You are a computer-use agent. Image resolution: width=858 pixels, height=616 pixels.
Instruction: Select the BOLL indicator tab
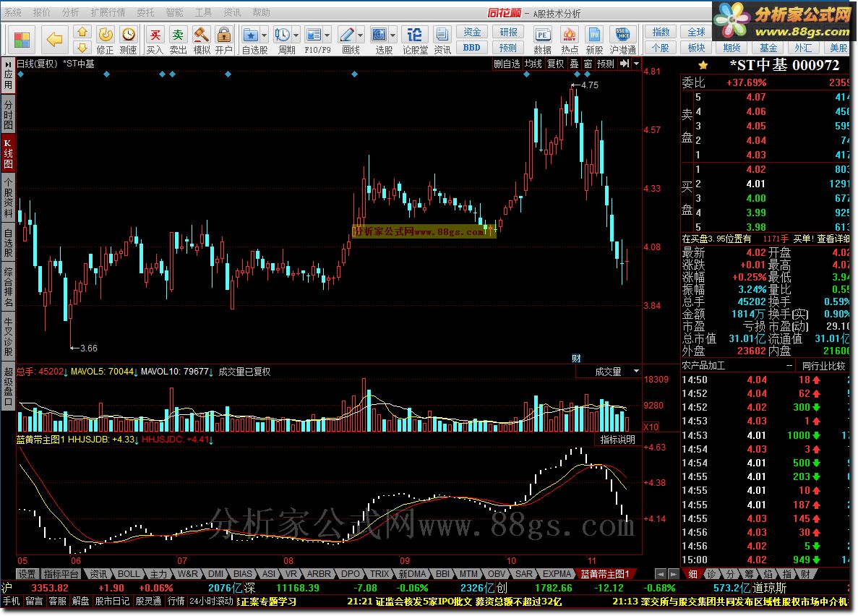coord(129,574)
